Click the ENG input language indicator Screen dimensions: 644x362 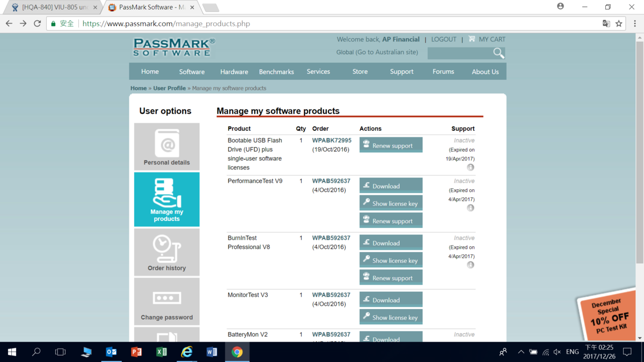572,352
